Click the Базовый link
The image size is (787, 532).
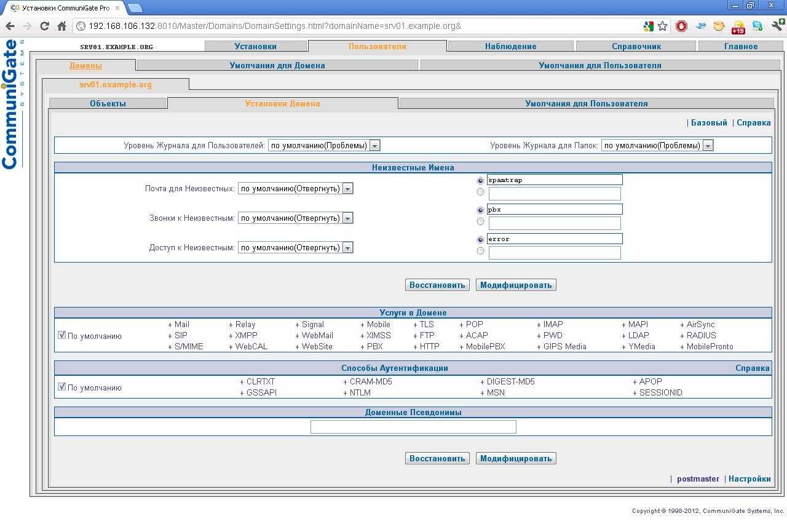[709, 122]
